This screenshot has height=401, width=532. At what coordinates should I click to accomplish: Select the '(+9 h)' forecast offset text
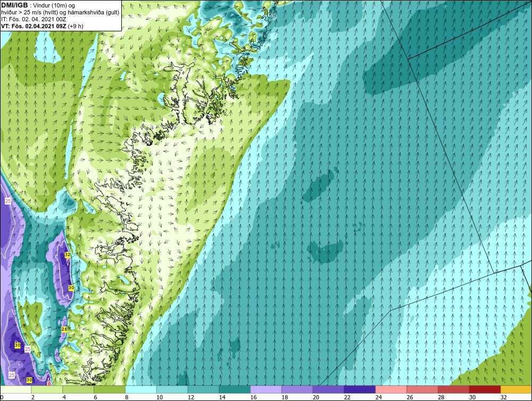click(x=76, y=26)
